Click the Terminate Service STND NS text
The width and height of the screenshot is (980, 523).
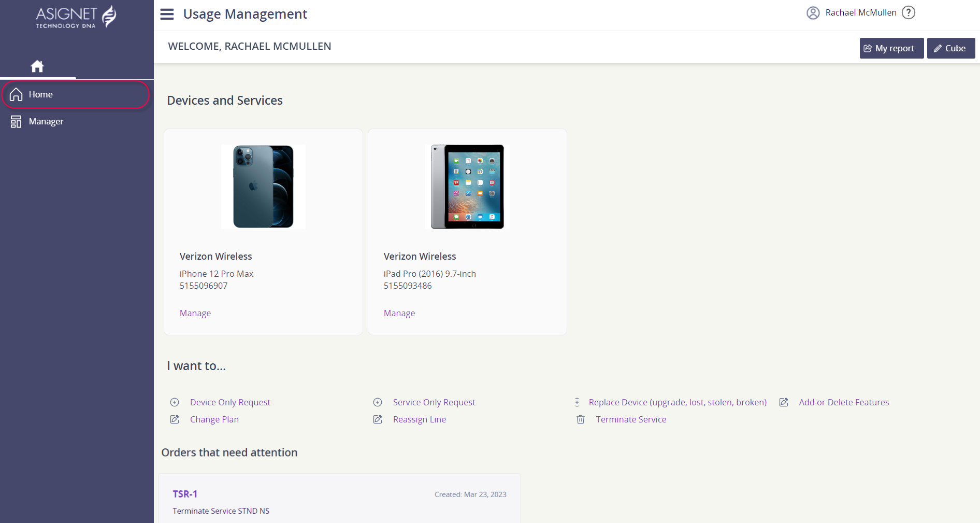[221, 511]
